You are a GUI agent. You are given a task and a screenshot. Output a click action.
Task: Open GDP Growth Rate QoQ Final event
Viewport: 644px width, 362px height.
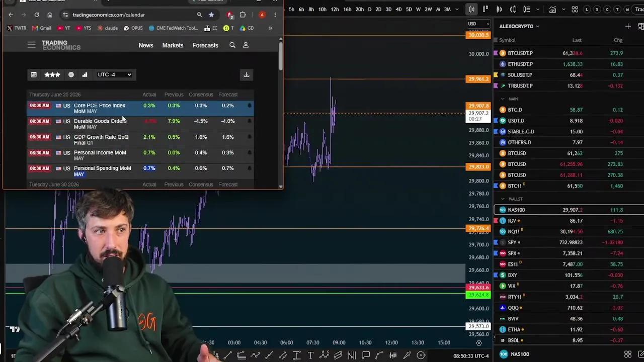click(x=101, y=140)
